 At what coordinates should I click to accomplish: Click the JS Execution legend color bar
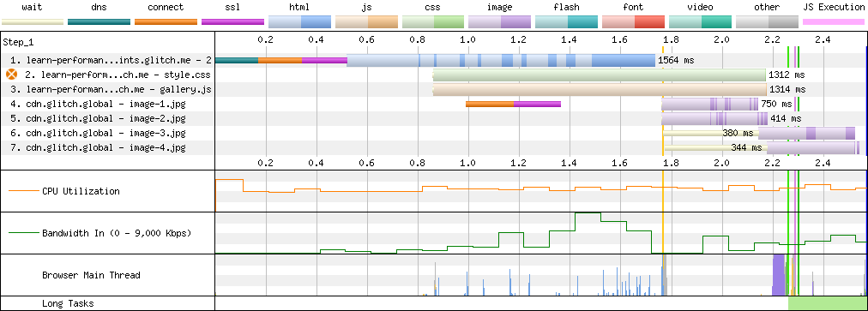pyautogui.click(x=834, y=21)
